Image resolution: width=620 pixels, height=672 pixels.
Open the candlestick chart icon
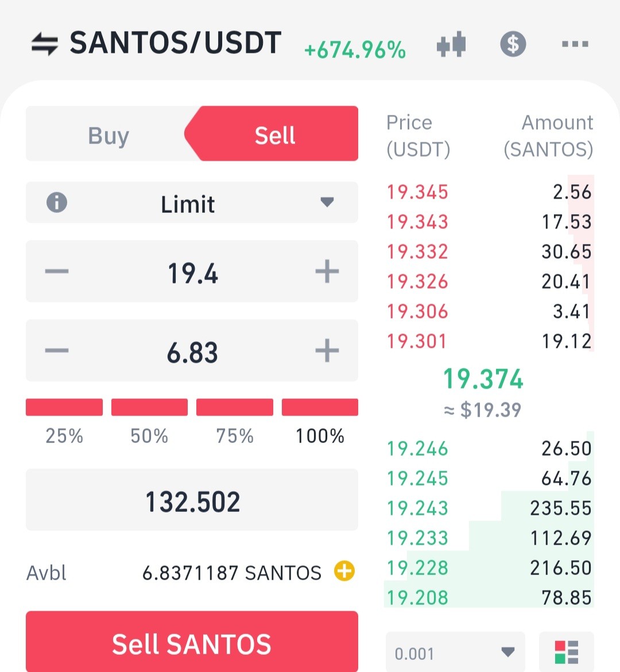[451, 44]
